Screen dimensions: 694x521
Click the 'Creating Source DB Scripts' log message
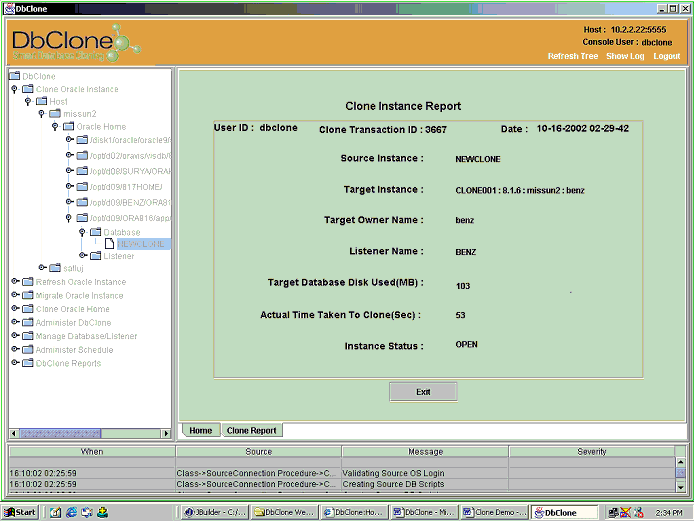(393, 484)
